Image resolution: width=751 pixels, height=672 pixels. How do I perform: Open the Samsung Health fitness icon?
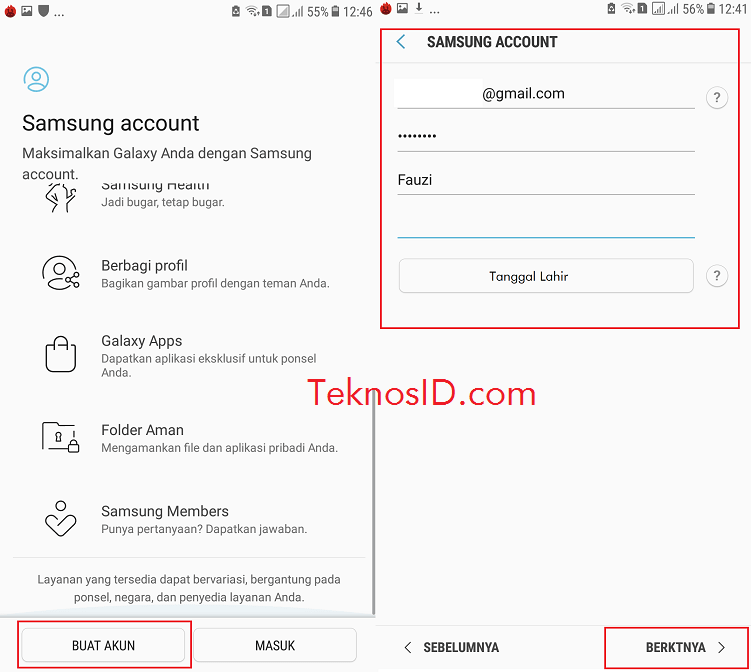point(60,197)
